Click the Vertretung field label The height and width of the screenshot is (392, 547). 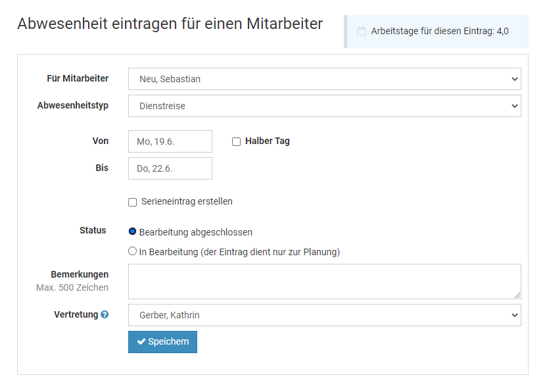76,315
